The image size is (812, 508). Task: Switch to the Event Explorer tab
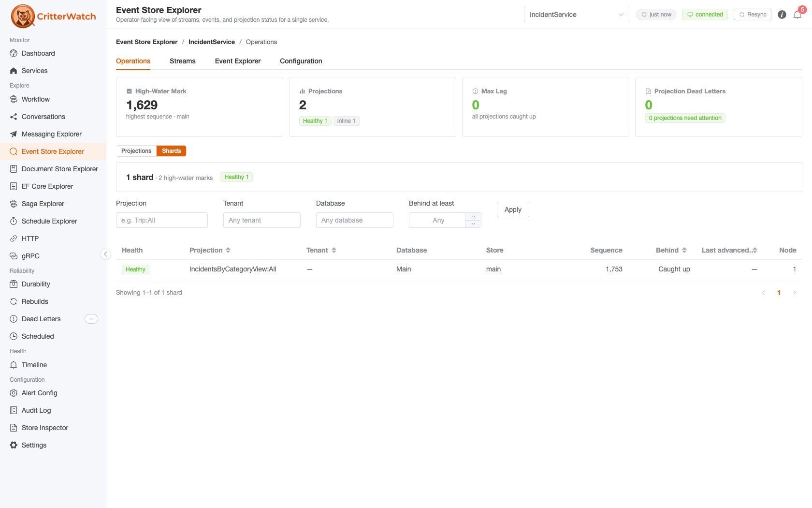coord(238,61)
